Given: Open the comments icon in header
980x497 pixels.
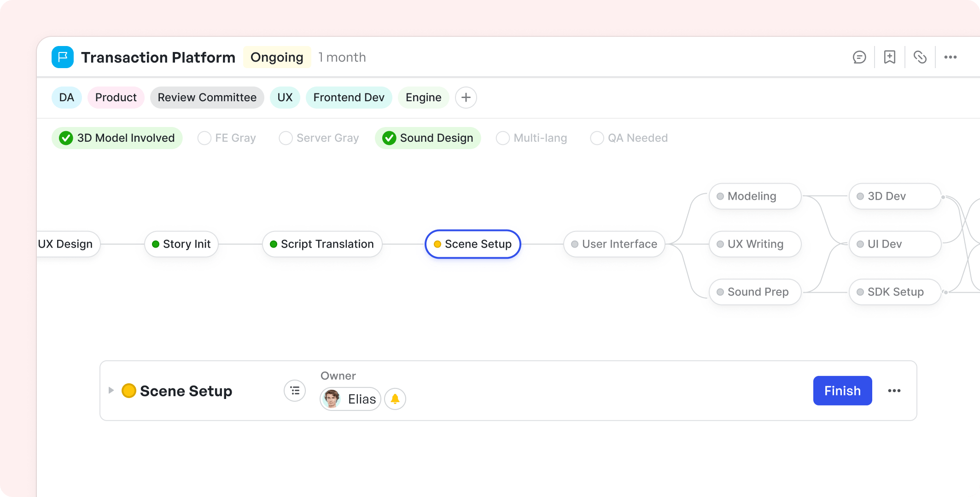Looking at the screenshot, I should coord(859,57).
